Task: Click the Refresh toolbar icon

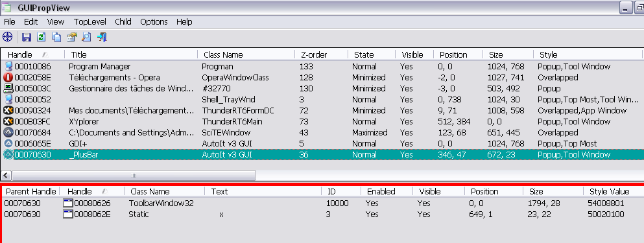Action: pos(41,38)
